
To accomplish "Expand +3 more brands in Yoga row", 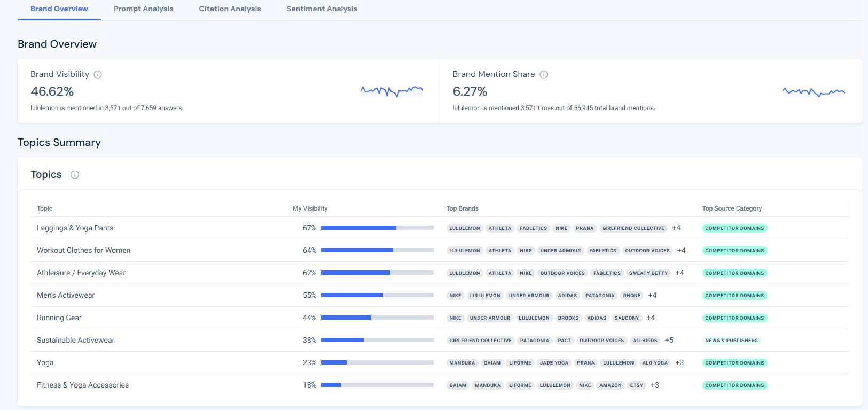I will pyautogui.click(x=679, y=362).
